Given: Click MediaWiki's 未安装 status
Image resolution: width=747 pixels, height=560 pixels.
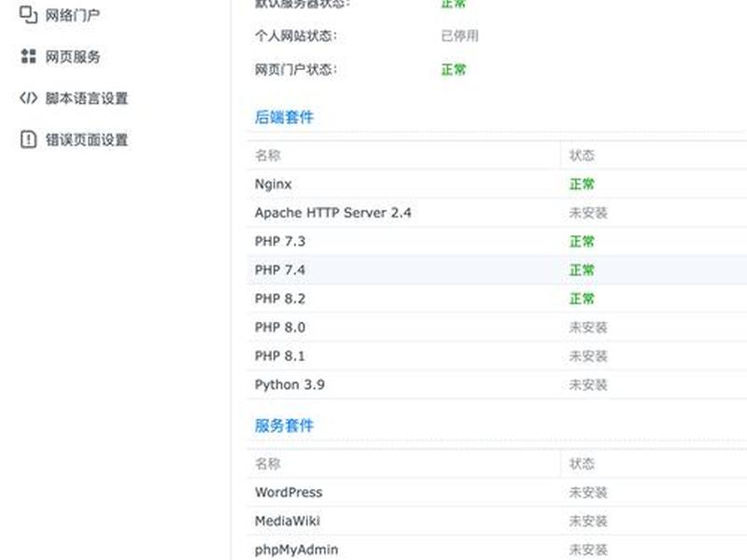Looking at the screenshot, I should click(x=588, y=521).
